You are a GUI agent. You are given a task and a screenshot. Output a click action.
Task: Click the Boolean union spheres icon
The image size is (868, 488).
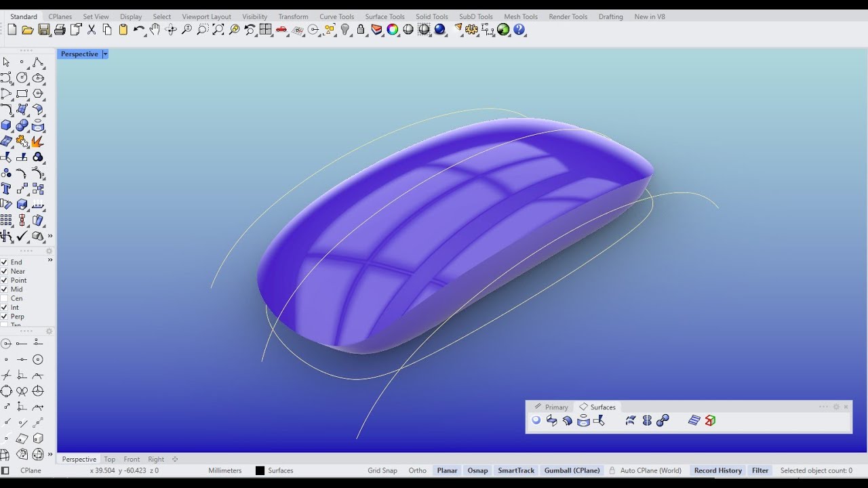click(22, 125)
